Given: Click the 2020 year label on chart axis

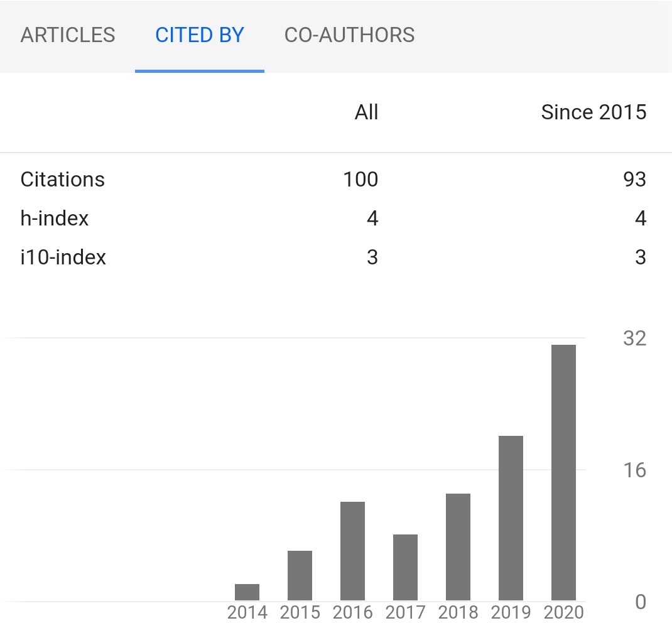Looking at the screenshot, I should tap(563, 613).
